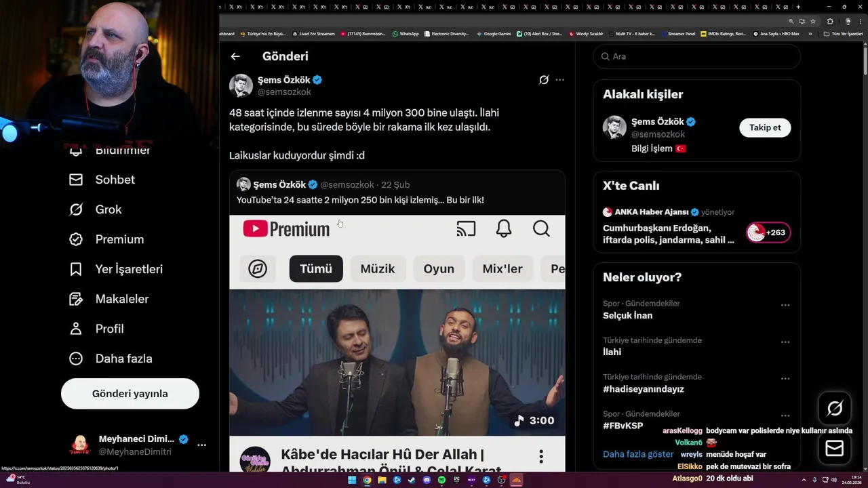This screenshot has height=488, width=868.
Task: Open the browser extensions puzzle icon
Action: tap(830, 21)
